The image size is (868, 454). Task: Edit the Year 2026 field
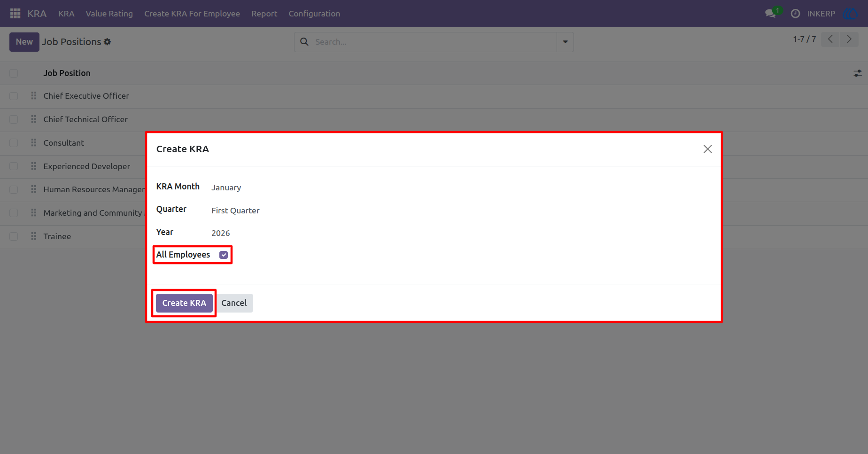click(221, 233)
